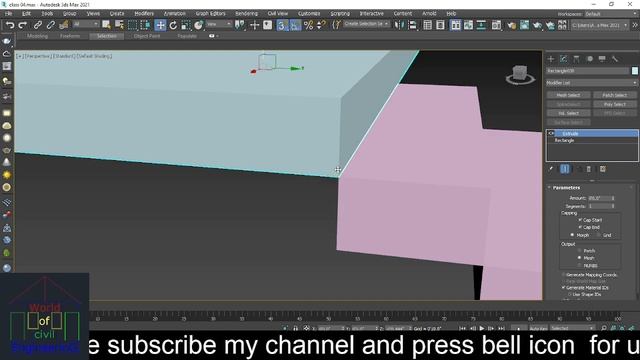Open the Utilities wrench panel icon
The image size is (640, 360).
(x=615, y=59)
